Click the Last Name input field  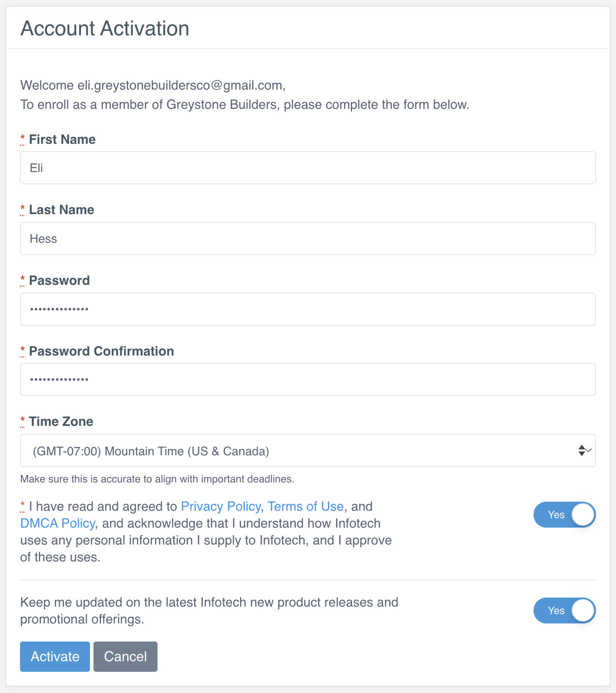[308, 239]
